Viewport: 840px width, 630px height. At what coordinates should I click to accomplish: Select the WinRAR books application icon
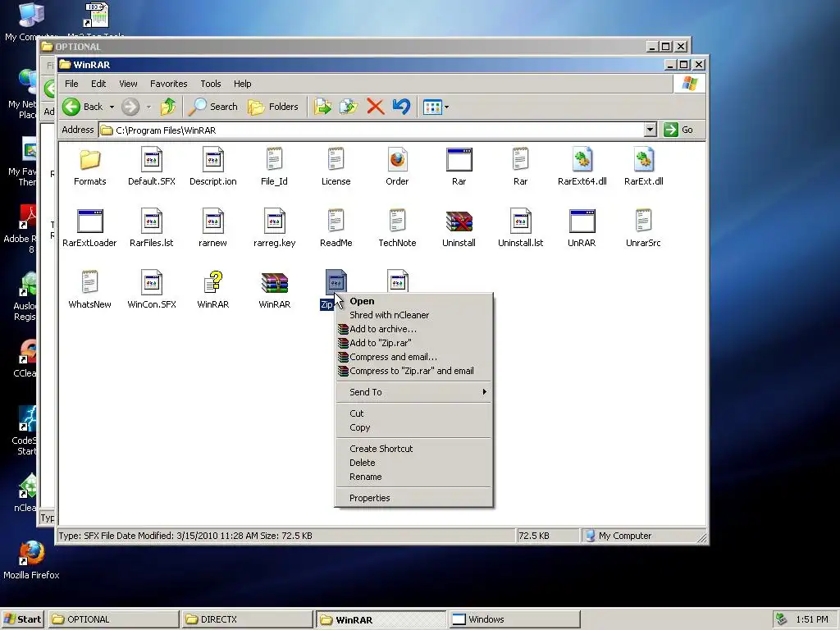tap(274, 282)
